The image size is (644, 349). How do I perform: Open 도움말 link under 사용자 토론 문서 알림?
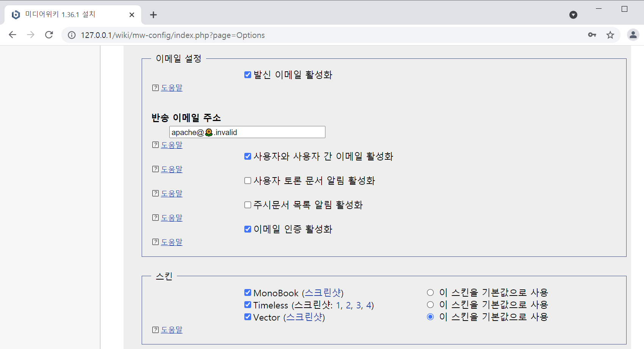[172, 193]
